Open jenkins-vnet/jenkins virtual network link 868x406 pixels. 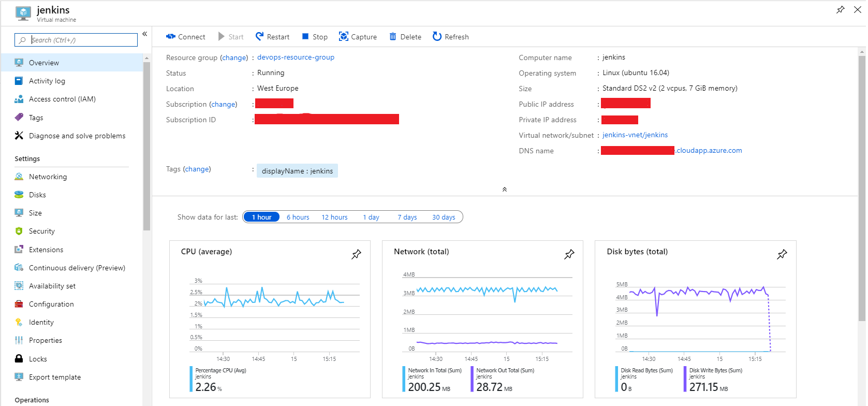(635, 135)
